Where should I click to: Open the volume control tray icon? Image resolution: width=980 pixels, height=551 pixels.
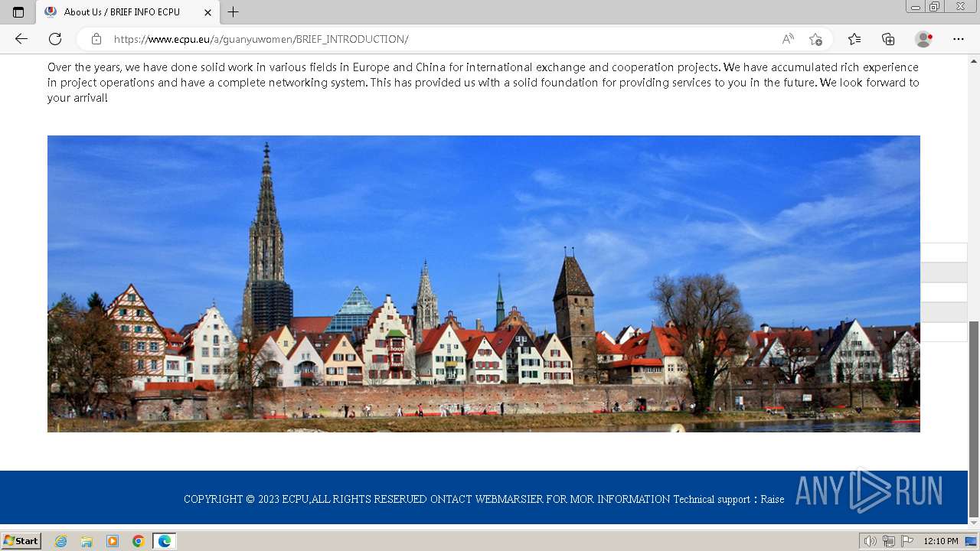point(871,541)
